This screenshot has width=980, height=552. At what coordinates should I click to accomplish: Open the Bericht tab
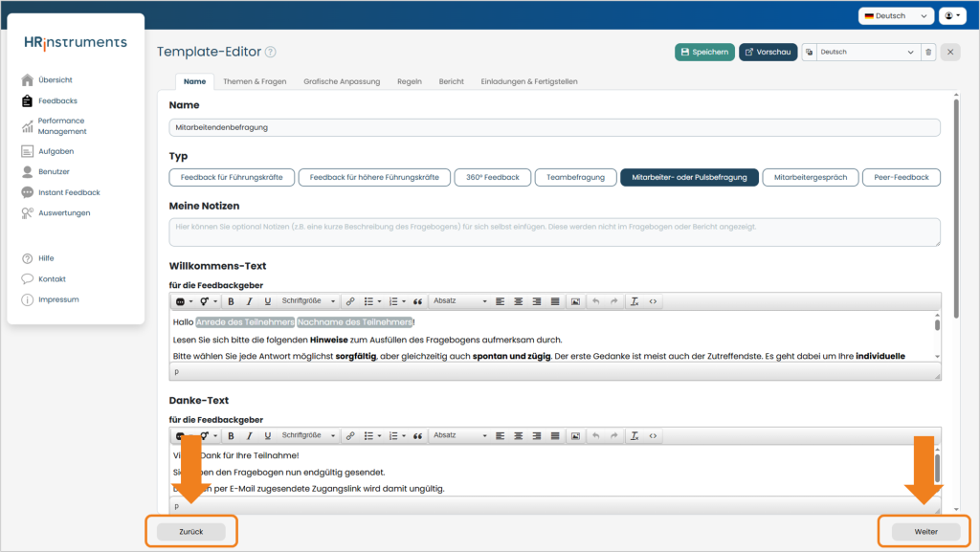click(452, 81)
